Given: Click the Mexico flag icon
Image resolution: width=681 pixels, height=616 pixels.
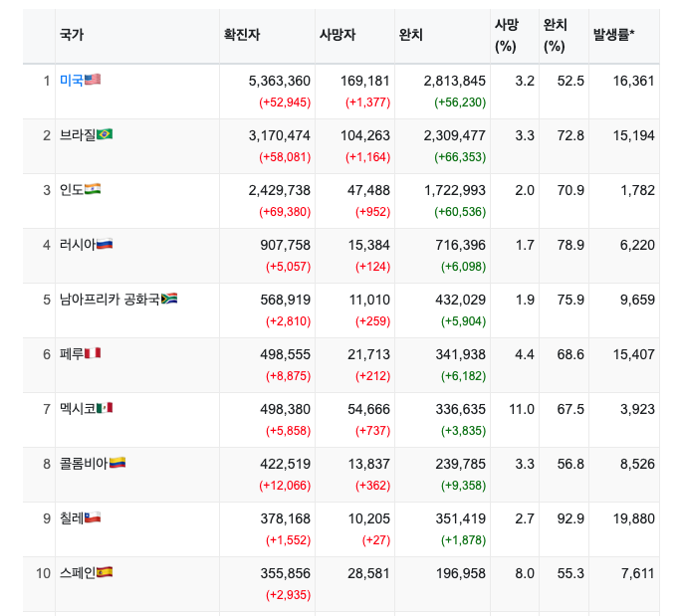Looking at the screenshot, I should (x=105, y=408).
